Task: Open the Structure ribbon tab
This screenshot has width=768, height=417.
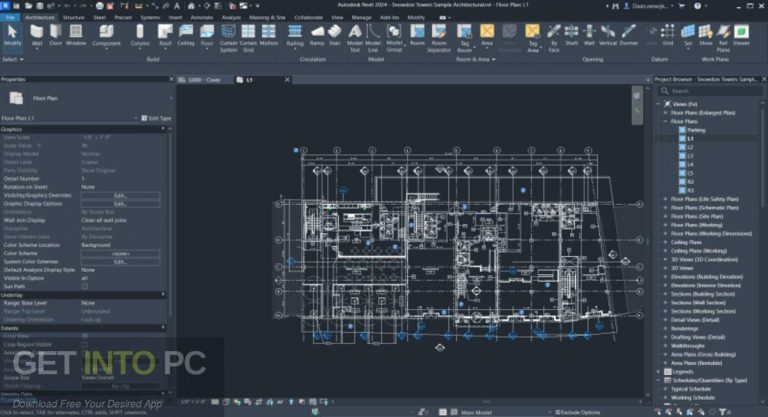Action: tap(73, 17)
